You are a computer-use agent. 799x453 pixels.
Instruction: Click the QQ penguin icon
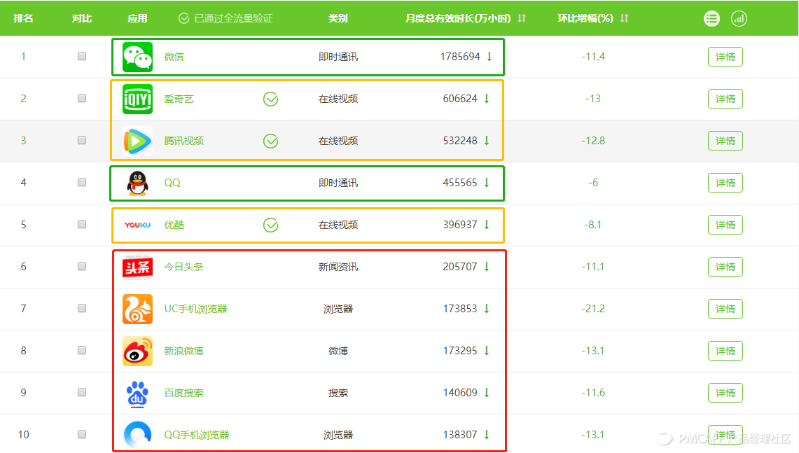point(138,183)
